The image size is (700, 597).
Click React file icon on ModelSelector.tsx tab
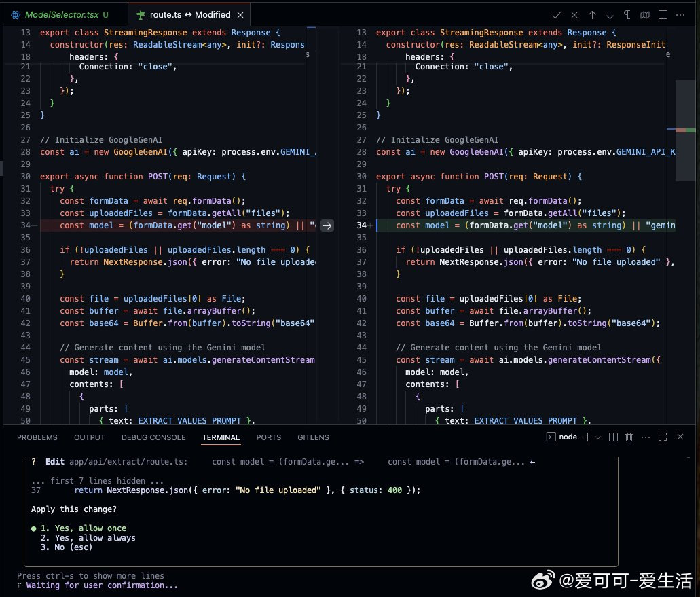[x=16, y=15]
